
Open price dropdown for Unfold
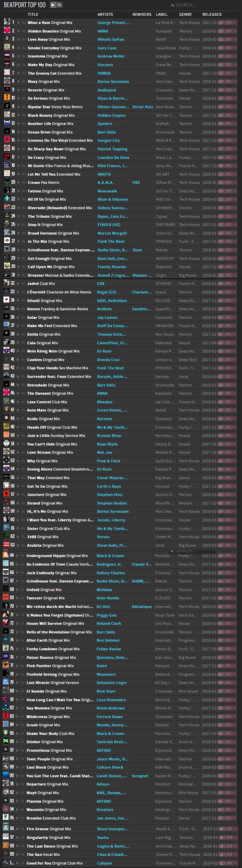pyautogui.click(x=234, y=590)
